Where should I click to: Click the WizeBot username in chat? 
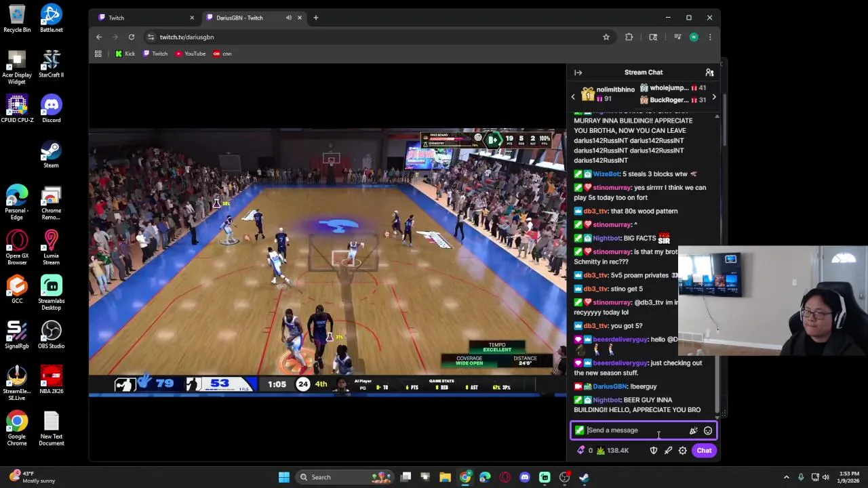pos(606,174)
